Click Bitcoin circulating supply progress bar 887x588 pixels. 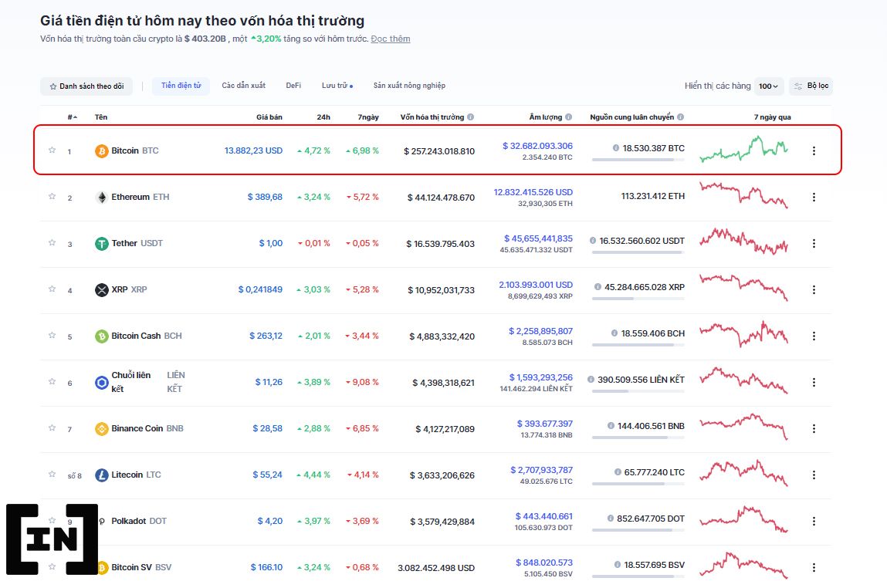[x=638, y=160]
